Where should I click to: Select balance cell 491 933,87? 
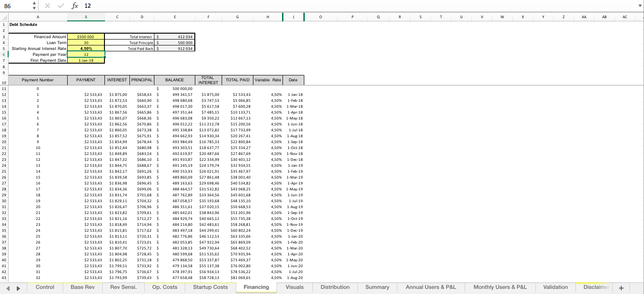[175, 159]
